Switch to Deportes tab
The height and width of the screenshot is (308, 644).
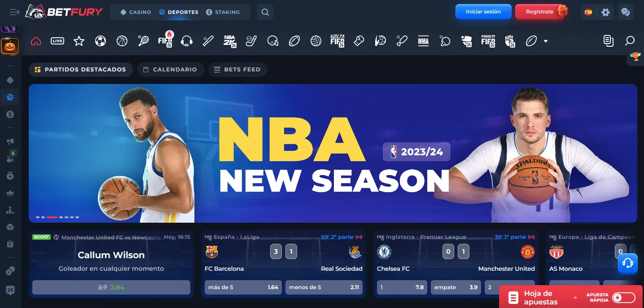coord(179,12)
